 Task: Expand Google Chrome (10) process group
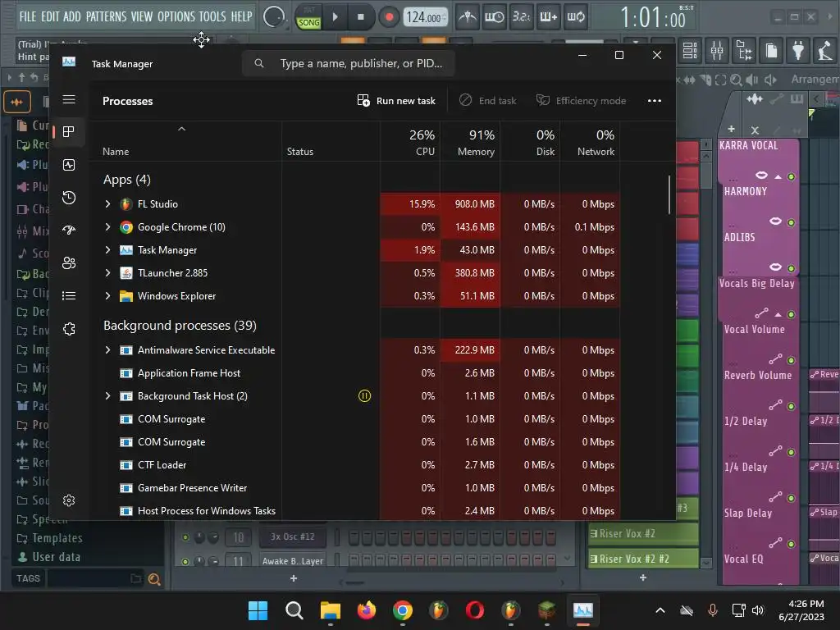(x=107, y=227)
